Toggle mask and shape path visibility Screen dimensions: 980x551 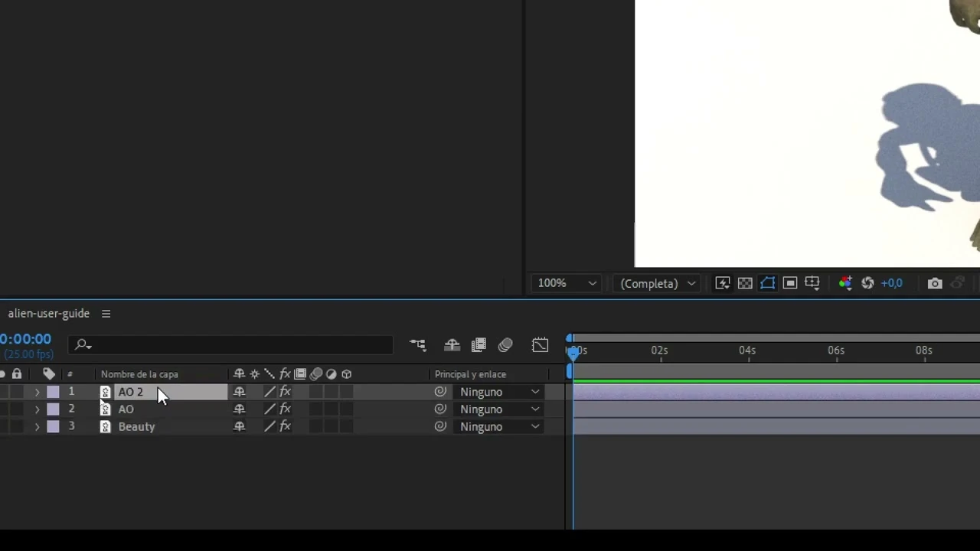tap(767, 283)
